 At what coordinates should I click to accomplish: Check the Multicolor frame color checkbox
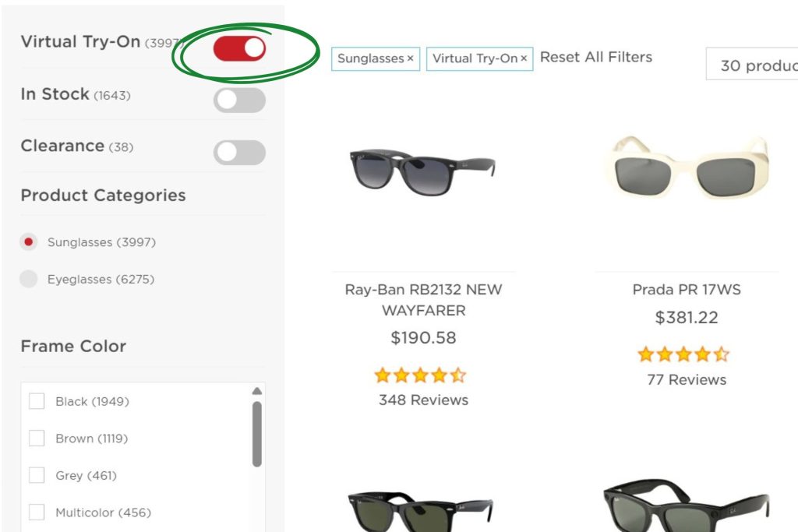[x=37, y=513]
